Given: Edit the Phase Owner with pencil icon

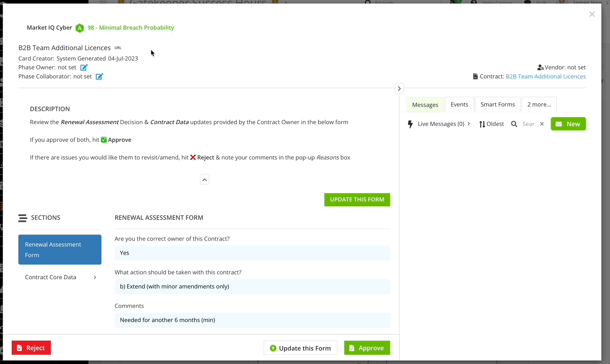Looking at the screenshot, I should (x=84, y=67).
